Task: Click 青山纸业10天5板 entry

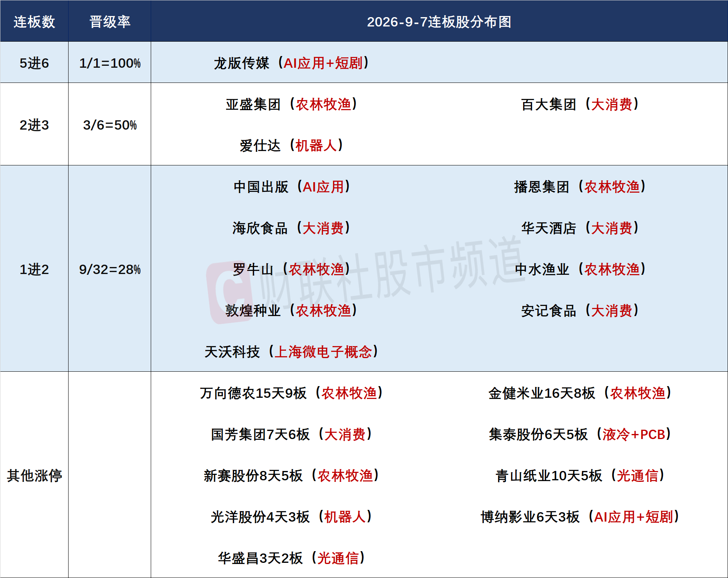Action: [580, 475]
